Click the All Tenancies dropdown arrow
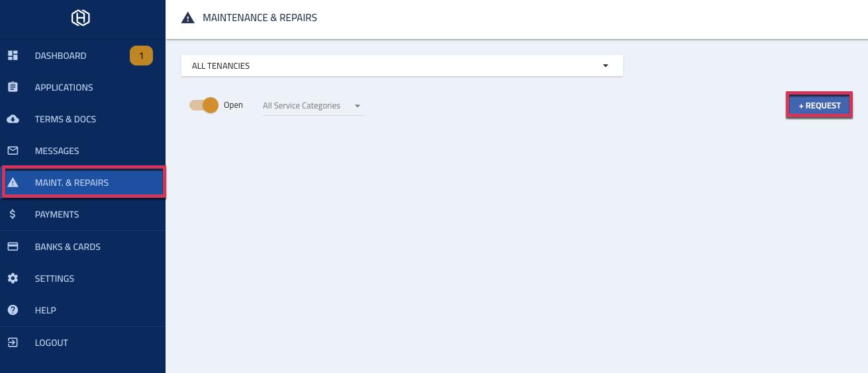868x373 pixels. tap(605, 65)
